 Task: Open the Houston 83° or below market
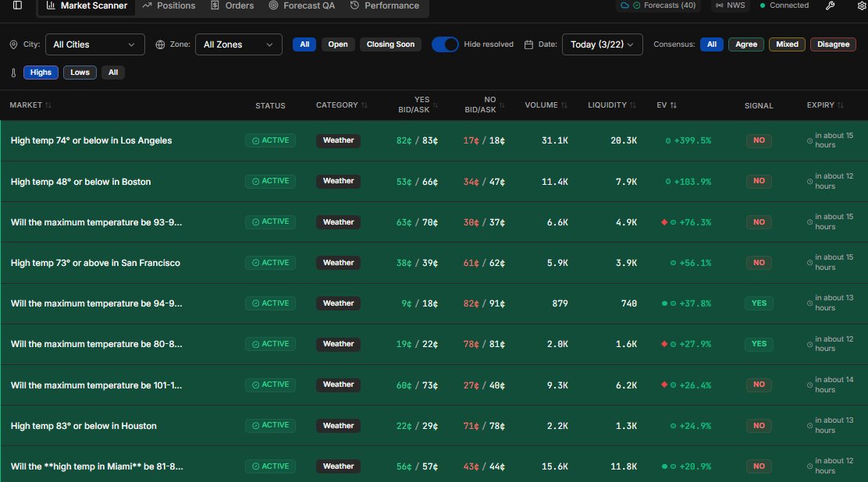[x=84, y=426]
